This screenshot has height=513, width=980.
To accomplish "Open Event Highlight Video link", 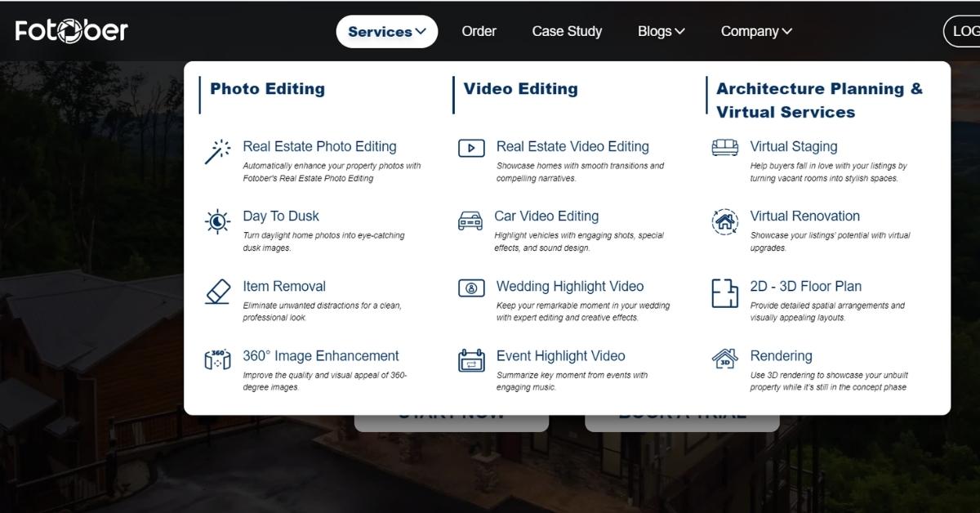I will 561,355.
